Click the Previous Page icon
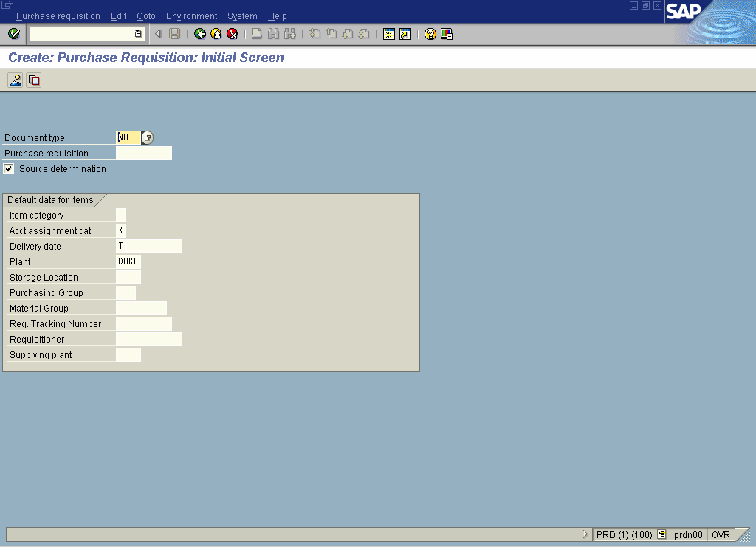 pyautogui.click(x=331, y=34)
